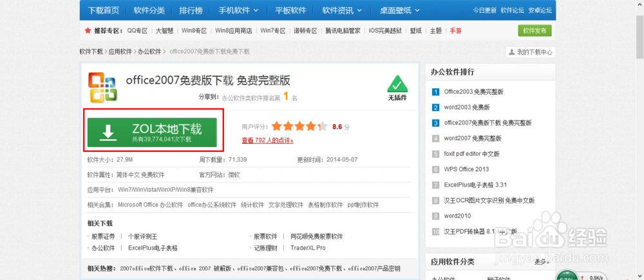
Task: Open 壁纸 link in recommended zone
Action: pos(415,31)
